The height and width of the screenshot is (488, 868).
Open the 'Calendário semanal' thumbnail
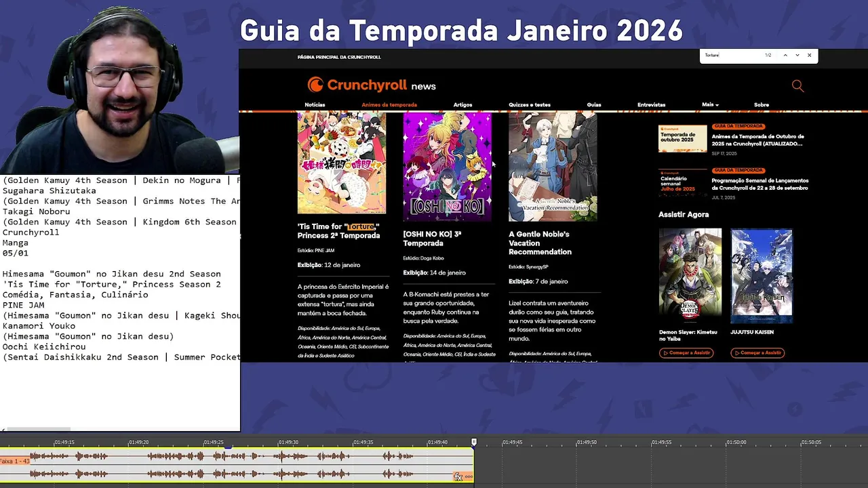point(682,183)
